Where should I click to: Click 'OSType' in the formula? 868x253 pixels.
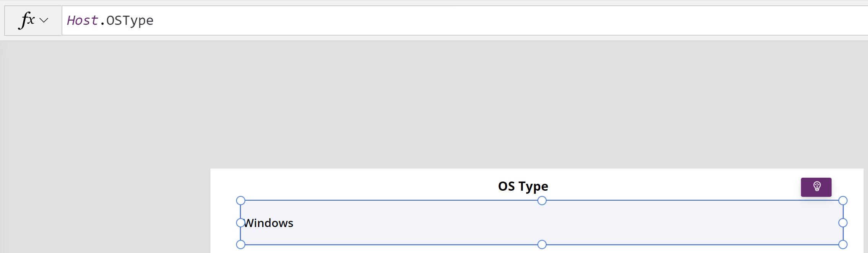click(x=130, y=20)
